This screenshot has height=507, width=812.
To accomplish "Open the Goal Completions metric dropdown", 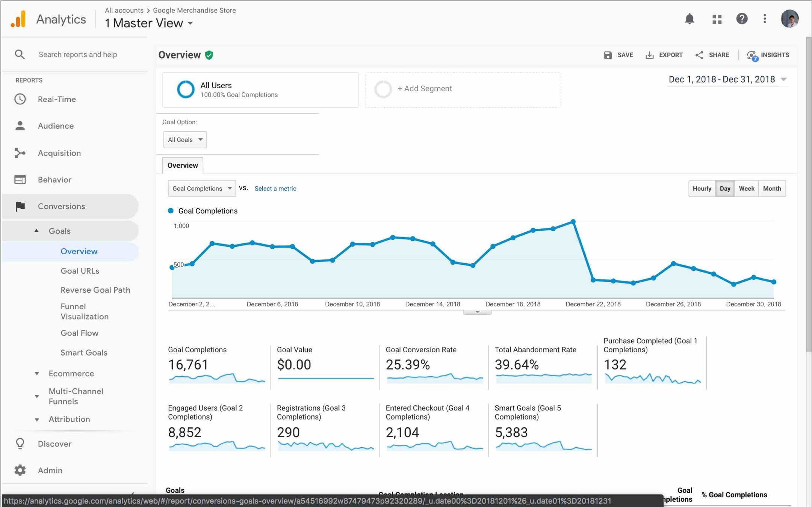I will (x=202, y=189).
